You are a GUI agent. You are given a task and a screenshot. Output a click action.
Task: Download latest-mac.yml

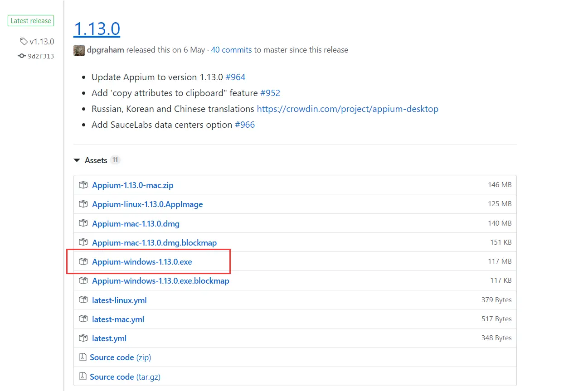tap(118, 319)
